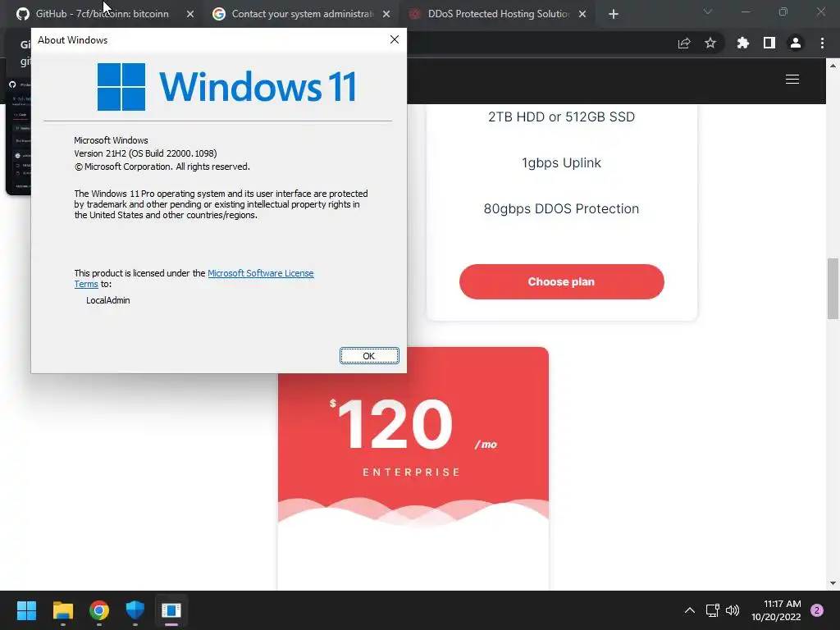Open the notification badge showing 2
This screenshot has width=840, height=630.
tap(817, 610)
